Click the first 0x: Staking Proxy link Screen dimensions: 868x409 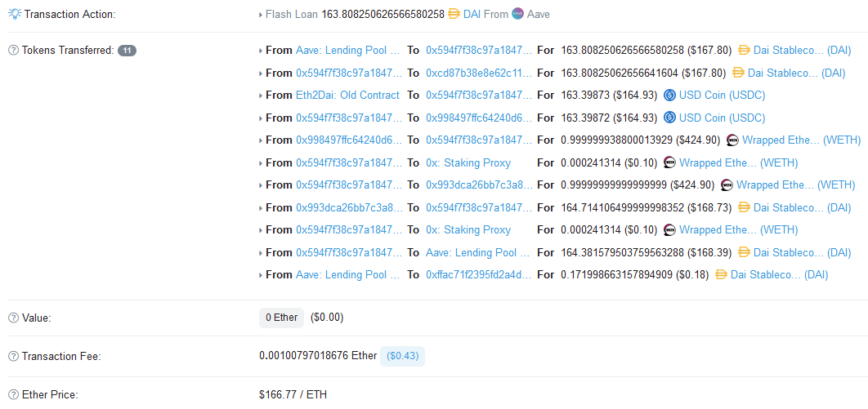468,162
